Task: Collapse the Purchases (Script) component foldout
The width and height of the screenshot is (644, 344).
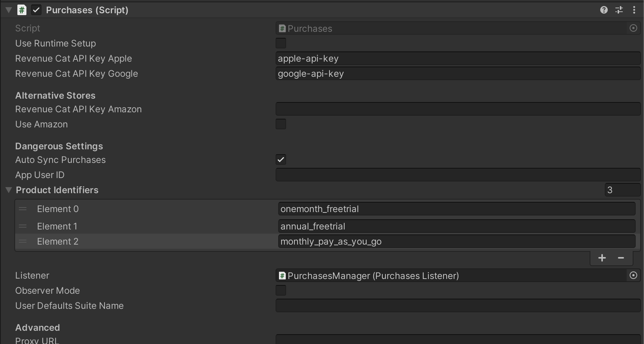Action: point(9,10)
